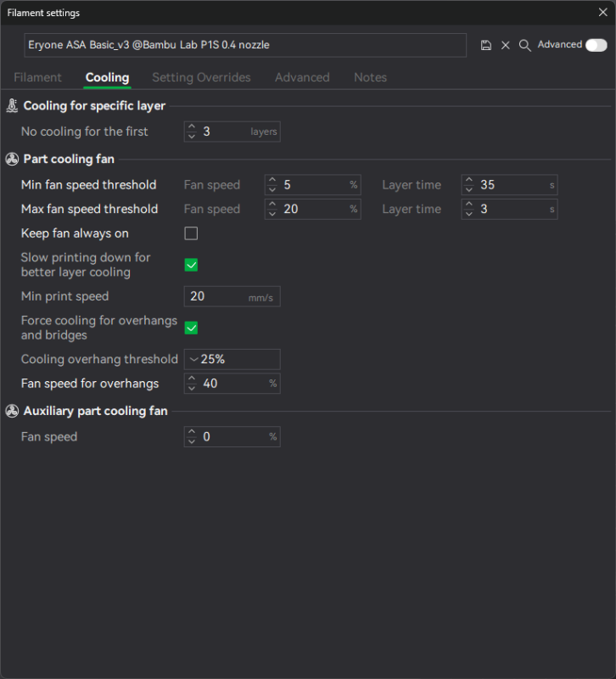
Task: Click the Auxiliary part cooling fan icon
Action: pos(12,411)
